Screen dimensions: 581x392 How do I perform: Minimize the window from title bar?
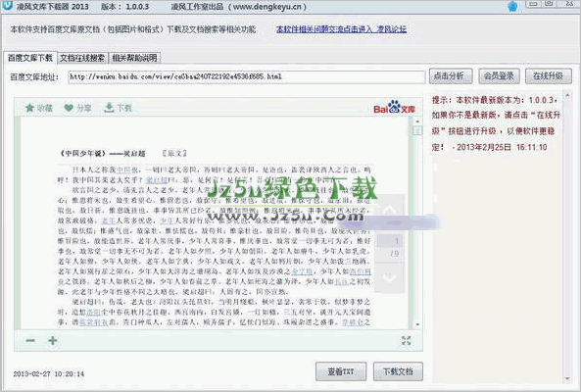[534, 4]
